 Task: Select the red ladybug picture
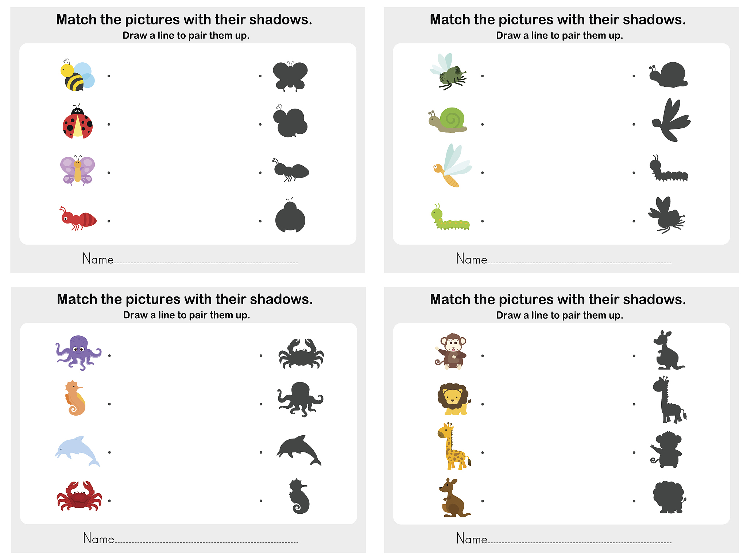coord(78,121)
